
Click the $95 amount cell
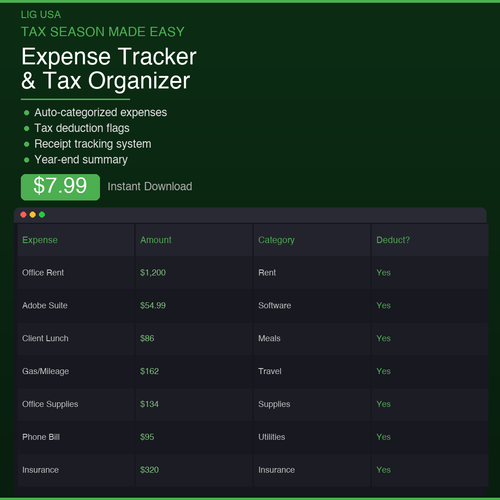[x=194, y=437]
